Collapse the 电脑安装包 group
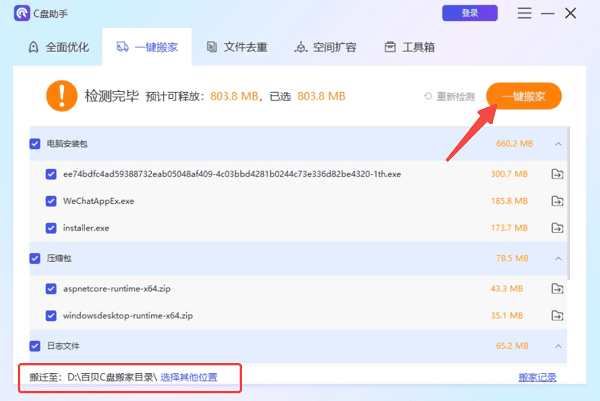The height and width of the screenshot is (401, 600). [x=558, y=144]
